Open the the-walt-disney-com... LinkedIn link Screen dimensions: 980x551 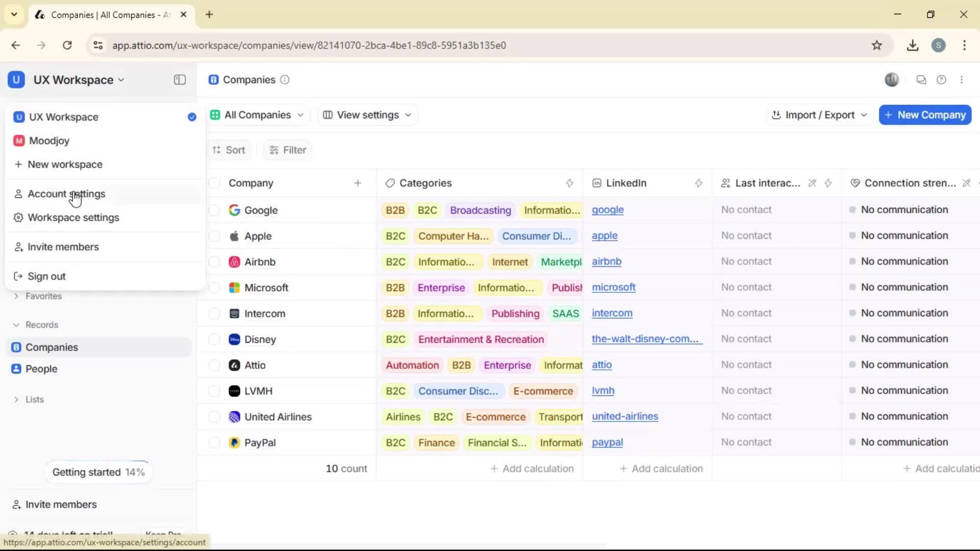(x=647, y=339)
